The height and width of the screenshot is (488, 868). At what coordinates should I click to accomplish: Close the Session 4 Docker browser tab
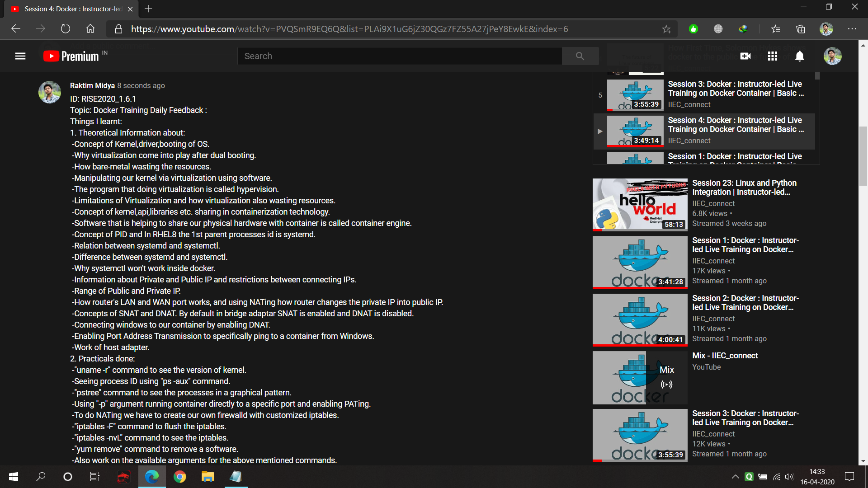[x=130, y=9]
